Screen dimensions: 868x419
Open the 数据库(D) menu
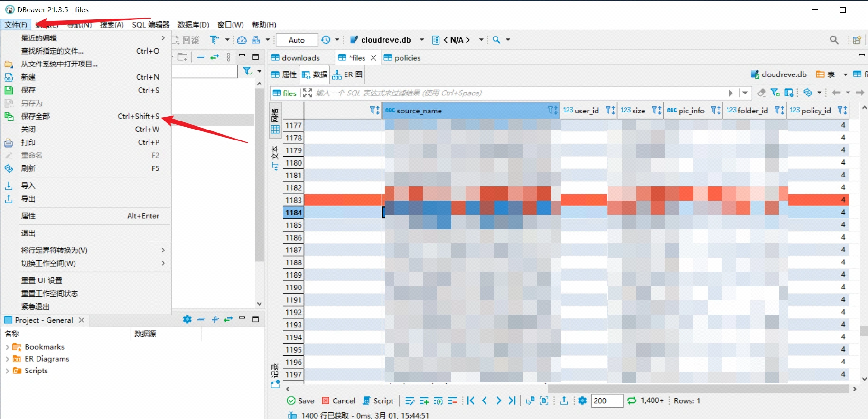(193, 25)
